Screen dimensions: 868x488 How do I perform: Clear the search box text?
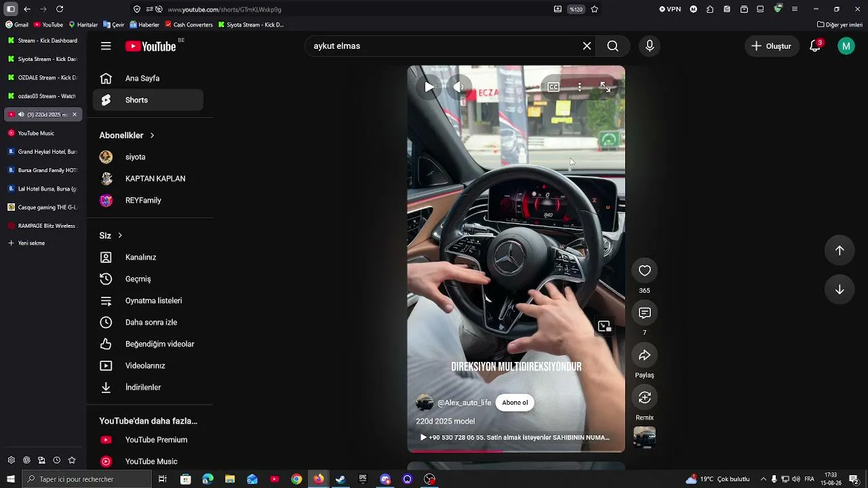(x=587, y=46)
